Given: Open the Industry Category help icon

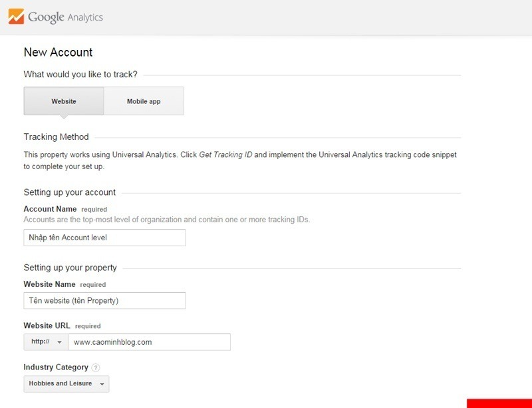Looking at the screenshot, I should [96, 367].
